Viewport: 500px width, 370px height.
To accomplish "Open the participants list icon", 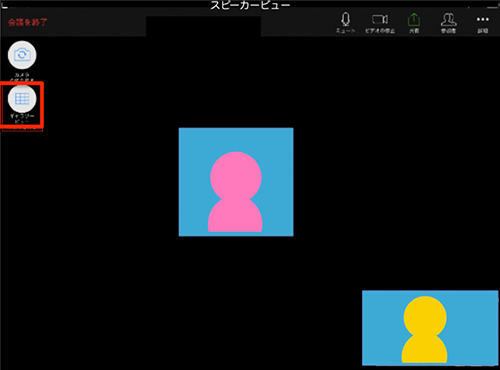I will pyautogui.click(x=449, y=19).
